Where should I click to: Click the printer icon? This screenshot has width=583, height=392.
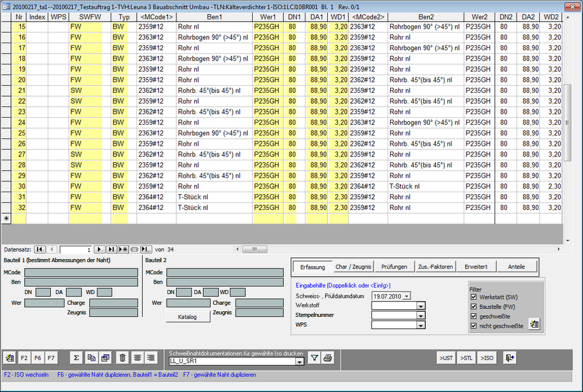pyautogui.click(x=328, y=358)
